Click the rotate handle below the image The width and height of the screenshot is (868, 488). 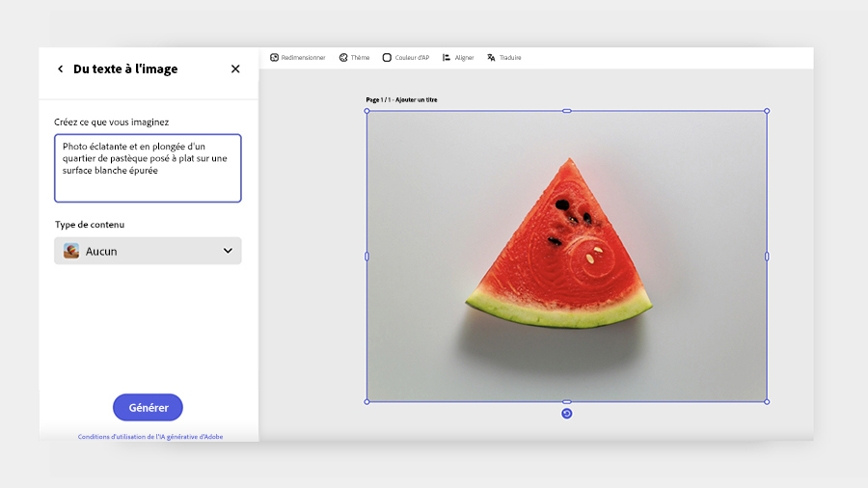pyautogui.click(x=567, y=414)
